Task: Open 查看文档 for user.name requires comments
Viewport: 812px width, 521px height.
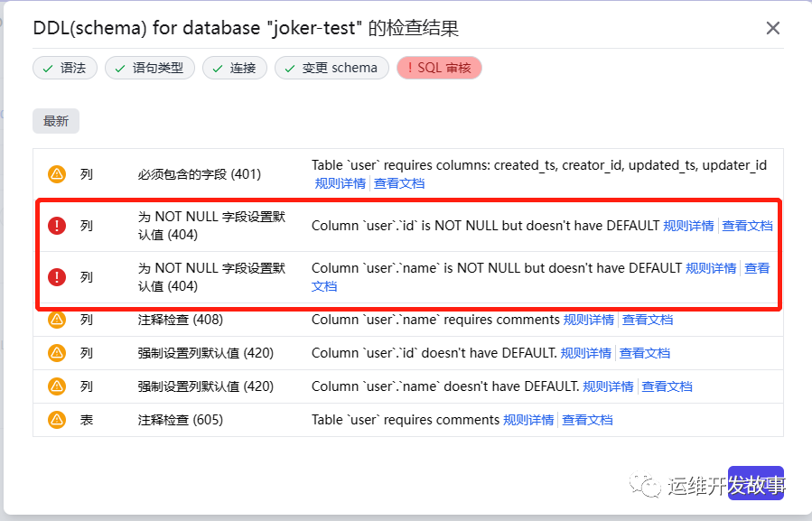Action: coord(648,320)
